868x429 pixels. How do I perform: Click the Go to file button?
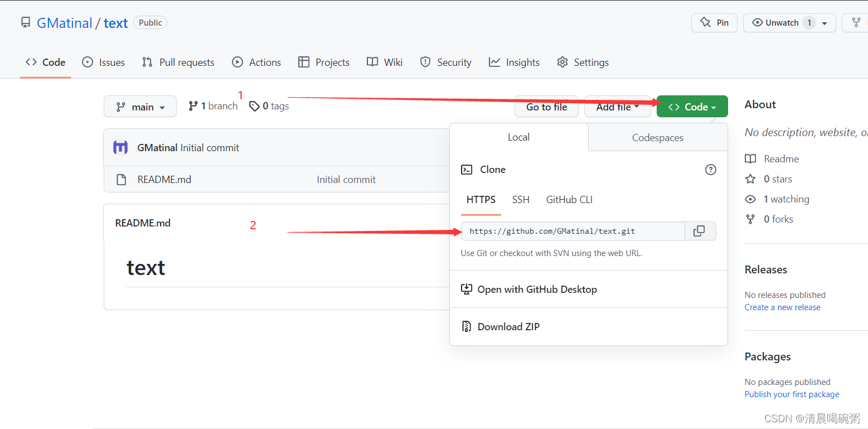pyautogui.click(x=546, y=107)
